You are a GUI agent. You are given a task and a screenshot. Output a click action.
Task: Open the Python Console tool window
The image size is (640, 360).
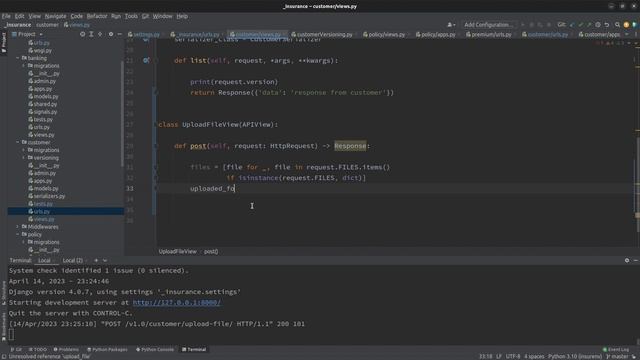click(x=155, y=350)
